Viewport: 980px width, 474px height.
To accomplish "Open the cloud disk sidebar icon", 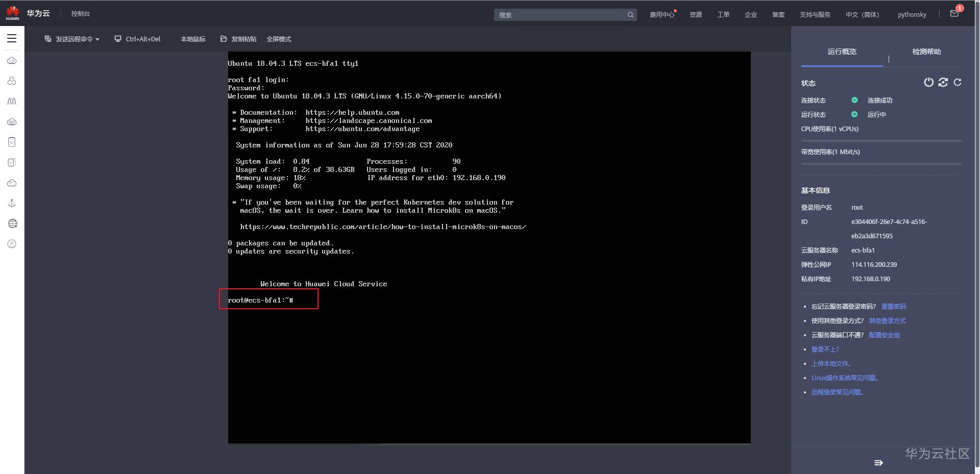I will coord(12,122).
